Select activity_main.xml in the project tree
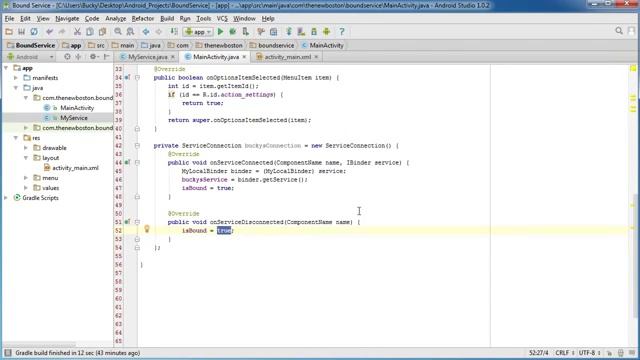The image size is (640, 360). coord(76,168)
